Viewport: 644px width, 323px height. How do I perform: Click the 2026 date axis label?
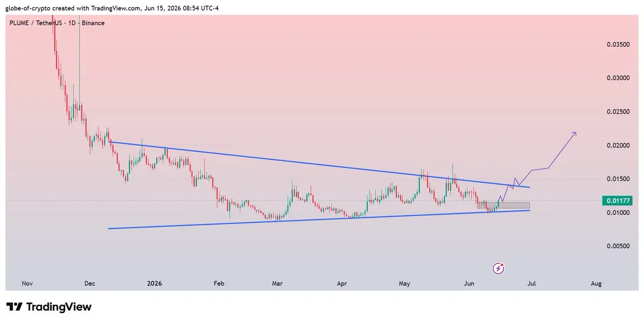154,283
